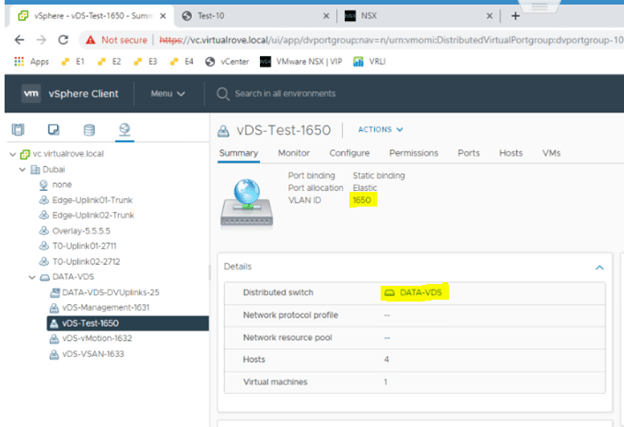
Task: Open the VMs and Templates inventory icon
Action: [x=55, y=130]
